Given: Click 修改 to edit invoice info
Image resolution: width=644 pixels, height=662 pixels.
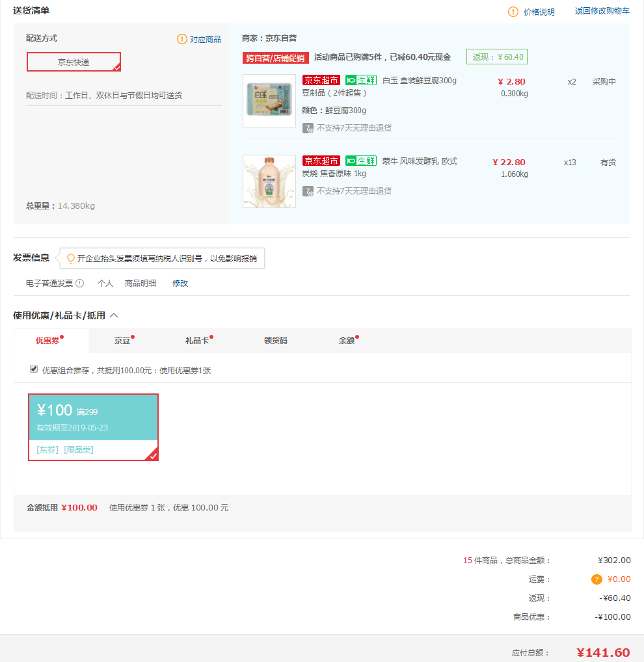Looking at the screenshot, I should point(180,284).
